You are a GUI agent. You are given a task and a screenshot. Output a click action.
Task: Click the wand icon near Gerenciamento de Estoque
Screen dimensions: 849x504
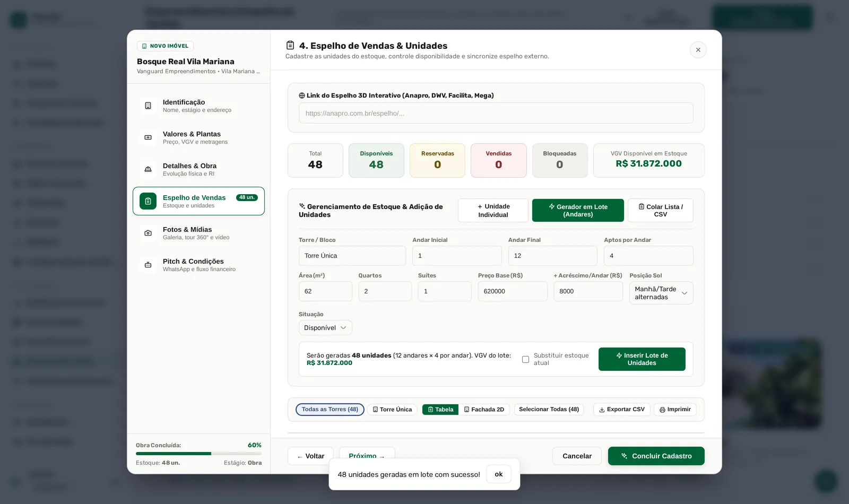(x=302, y=206)
